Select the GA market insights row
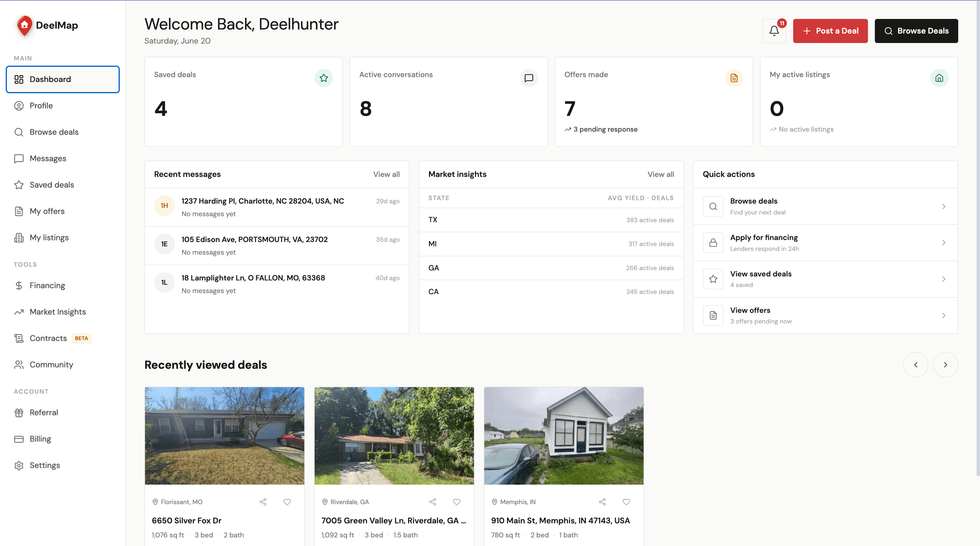980x546 pixels. 551,268
